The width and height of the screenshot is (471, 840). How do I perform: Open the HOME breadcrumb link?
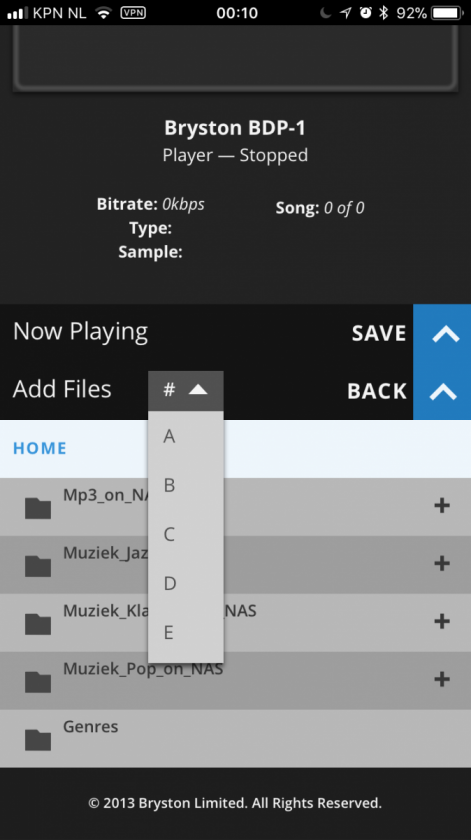tap(40, 448)
